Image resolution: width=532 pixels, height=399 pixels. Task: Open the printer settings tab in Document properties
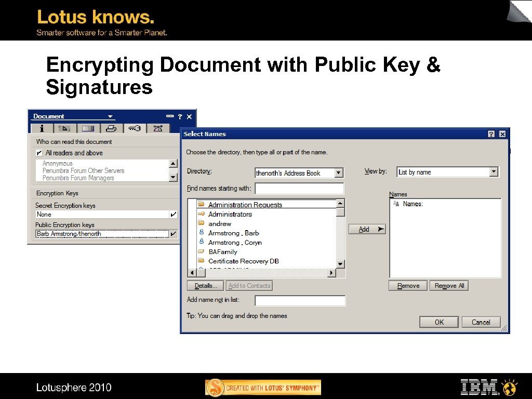pyautogui.click(x=111, y=128)
